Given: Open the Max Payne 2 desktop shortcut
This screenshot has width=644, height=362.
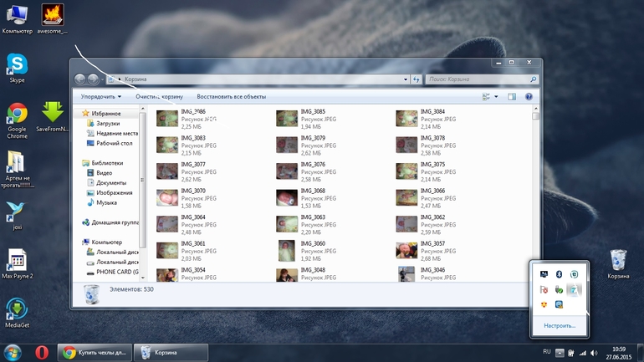Looking at the screenshot, I should [17, 260].
